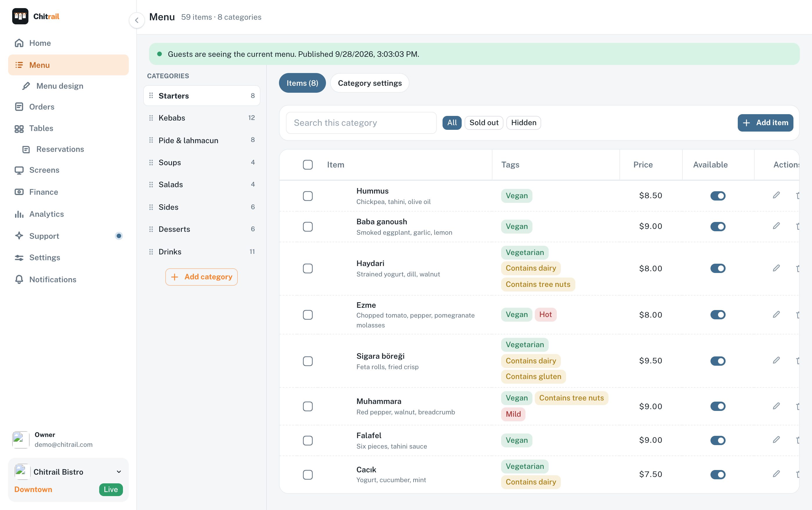Image resolution: width=812 pixels, height=510 pixels.
Task: Toggle the select-all checkbox in table header
Action: (307, 165)
